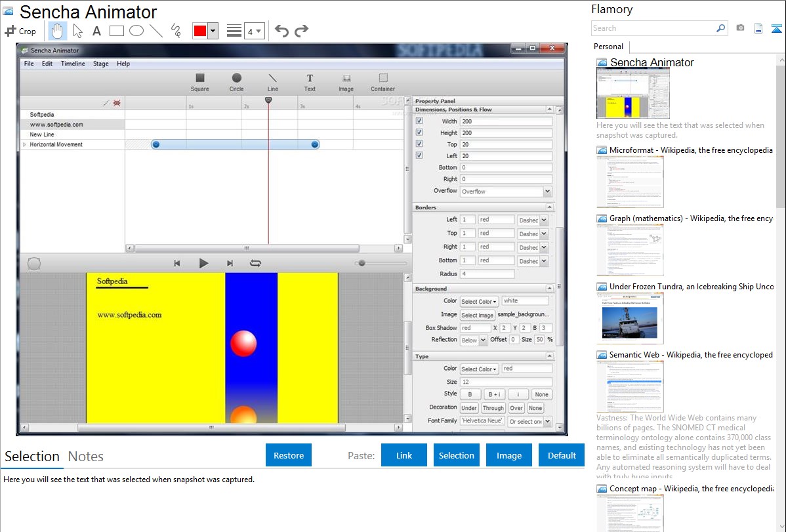Select the New Line layer row

(x=73, y=134)
